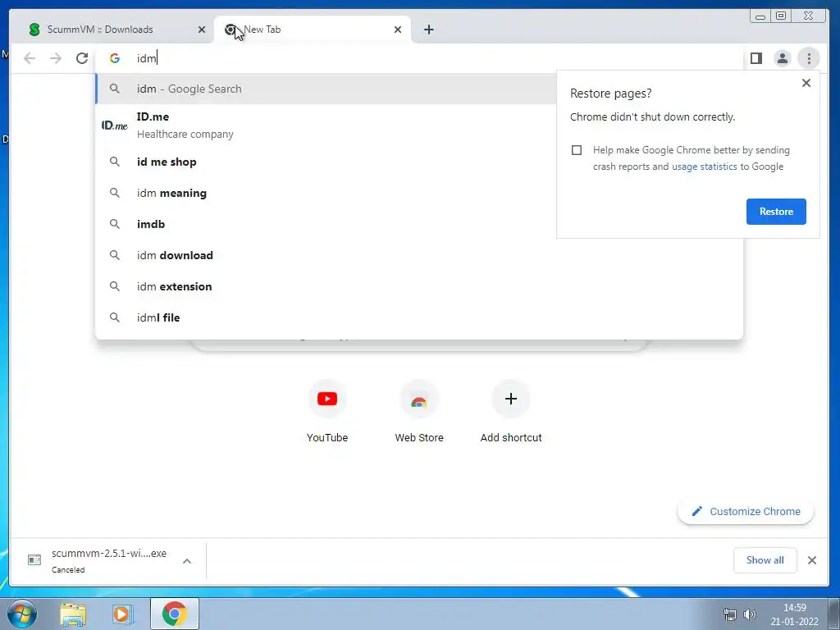Click the network tray icon
Viewport: 840px width, 630px height.
click(729, 614)
